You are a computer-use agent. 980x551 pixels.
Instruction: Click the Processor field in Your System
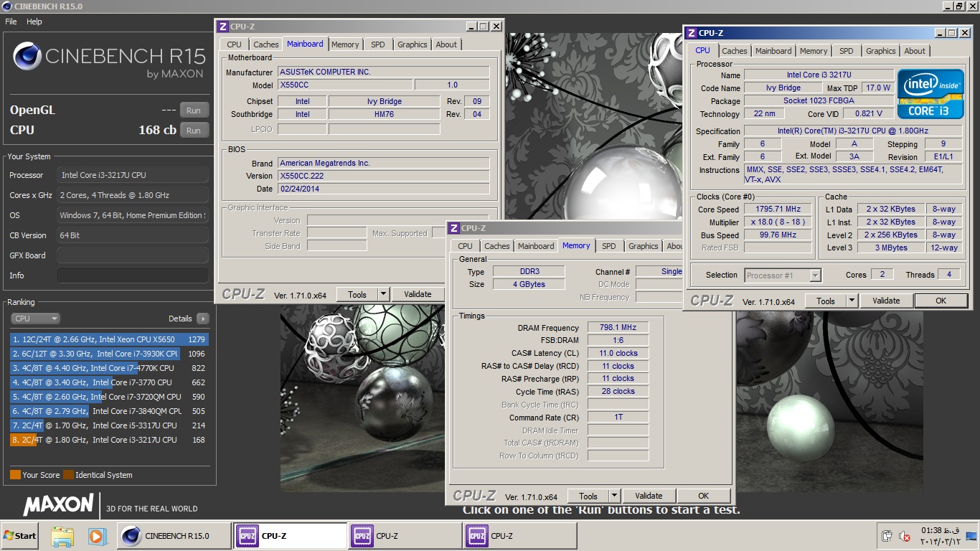point(133,175)
